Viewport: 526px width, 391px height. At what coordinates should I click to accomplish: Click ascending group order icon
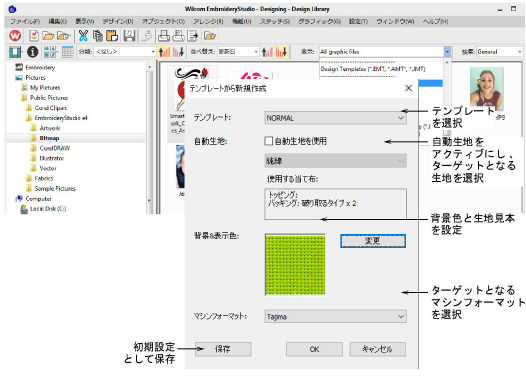(x=164, y=52)
